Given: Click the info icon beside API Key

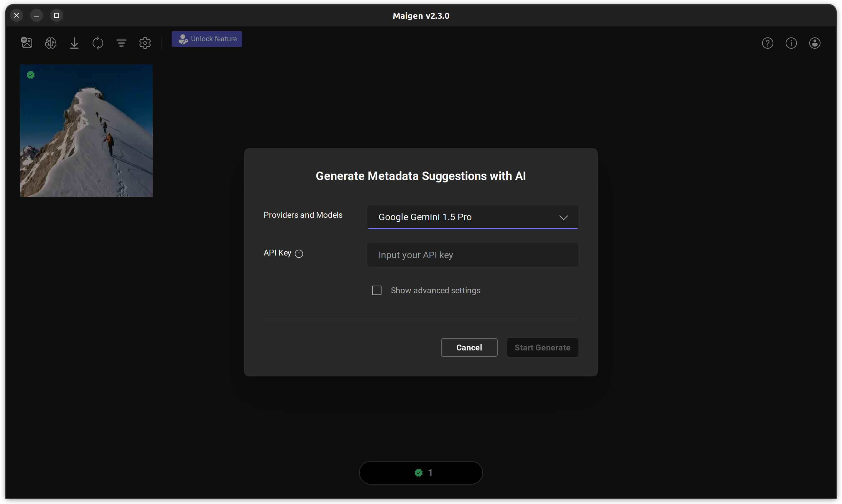Looking at the screenshot, I should click(x=299, y=254).
